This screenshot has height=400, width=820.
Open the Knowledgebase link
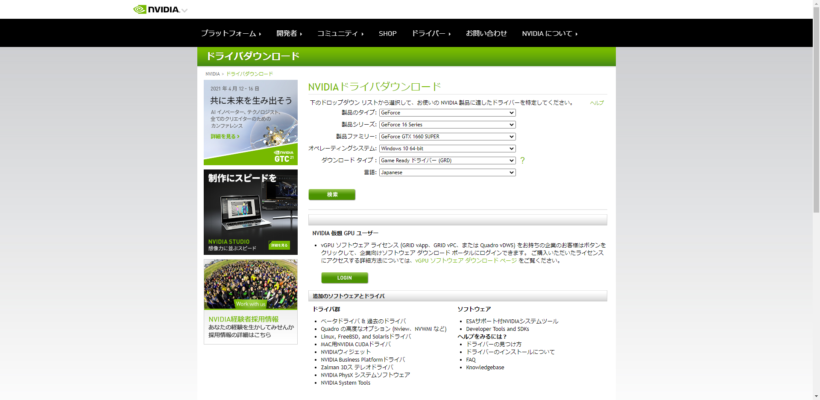(x=486, y=367)
